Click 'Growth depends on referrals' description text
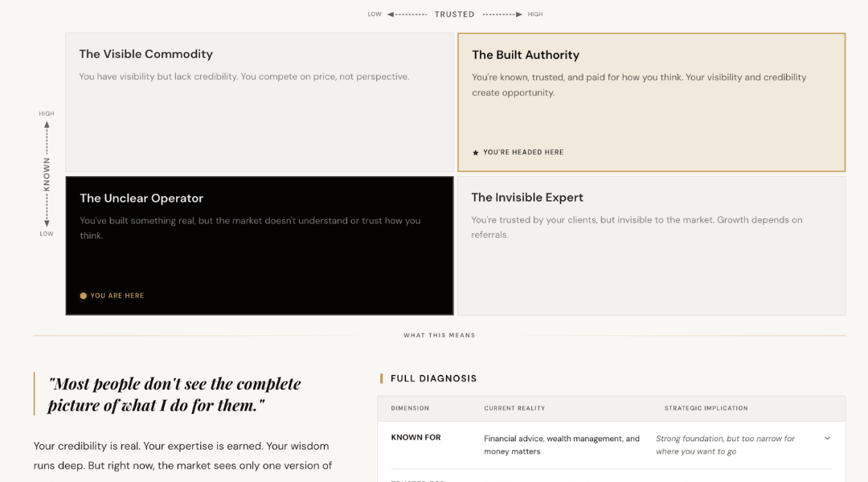The height and width of the screenshot is (482, 868). [637, 227]
